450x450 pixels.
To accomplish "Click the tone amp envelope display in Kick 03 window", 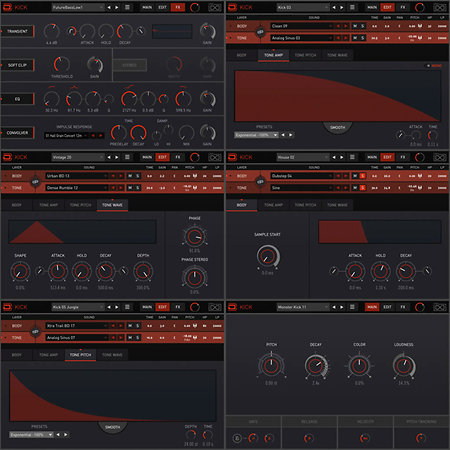I will [x=337, y=96].
